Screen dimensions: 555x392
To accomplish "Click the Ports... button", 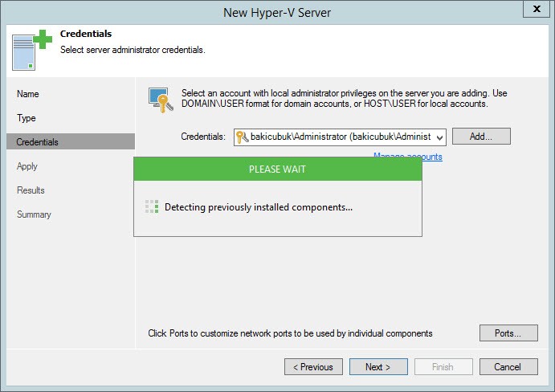I will coord(508,333).
